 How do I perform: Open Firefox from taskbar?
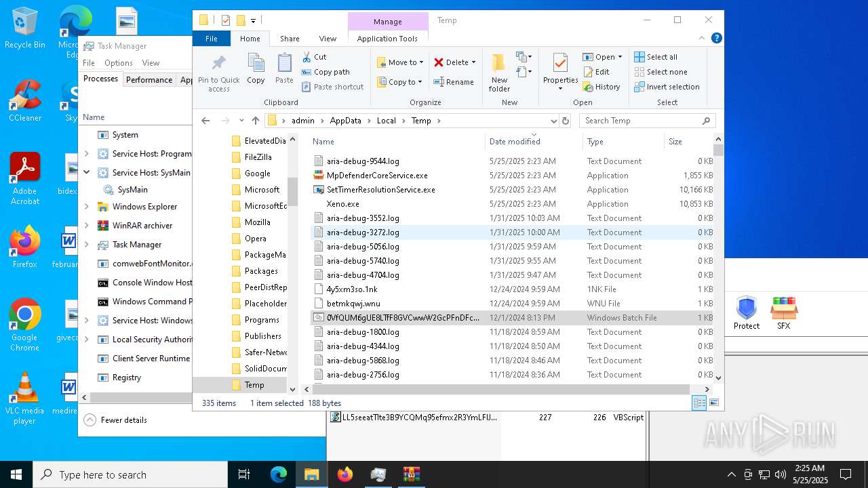345,474
